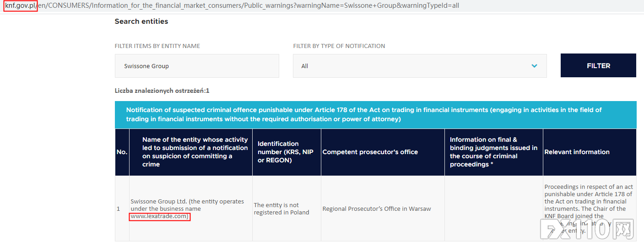Viewport: 644px width, 246px height.
Task: Click the Proceedings description cell text
Action: coord(588,201)
